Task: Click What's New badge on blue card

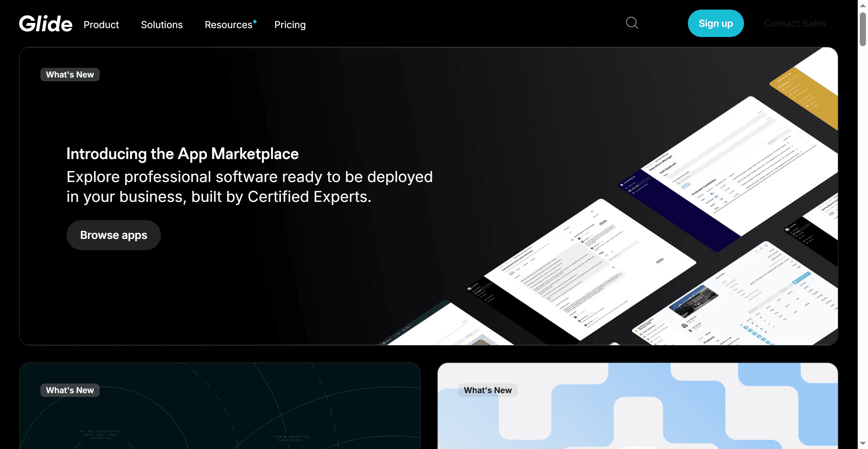Action: (487, 390)
